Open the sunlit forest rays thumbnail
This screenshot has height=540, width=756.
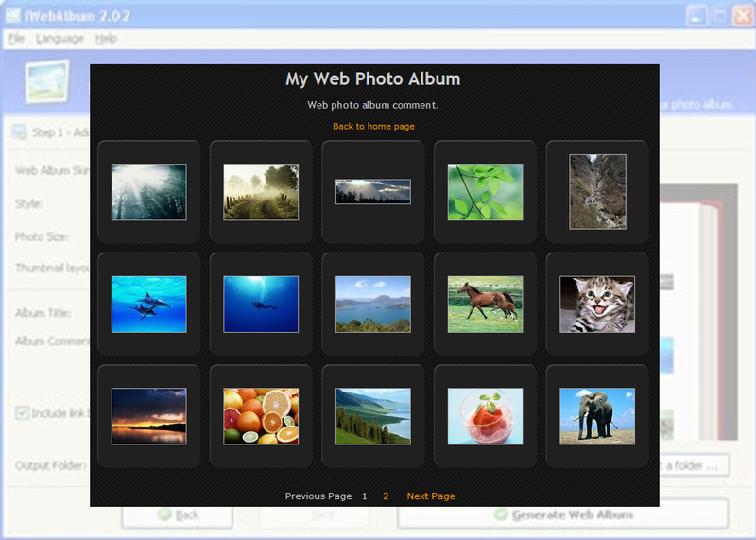(149, 192)
